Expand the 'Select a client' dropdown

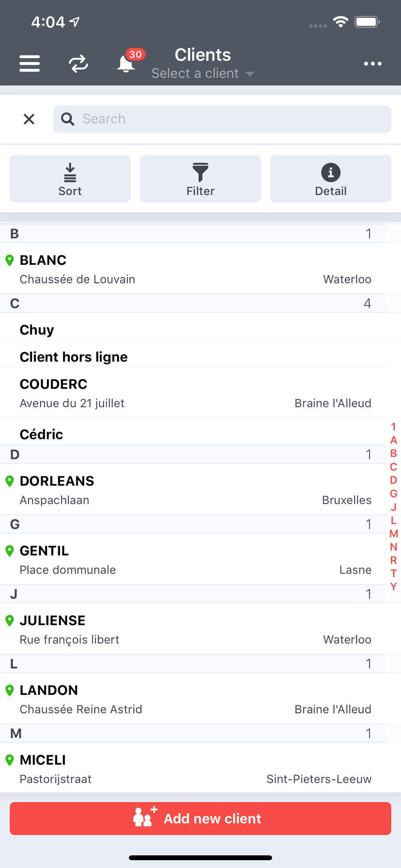[203, 73]
